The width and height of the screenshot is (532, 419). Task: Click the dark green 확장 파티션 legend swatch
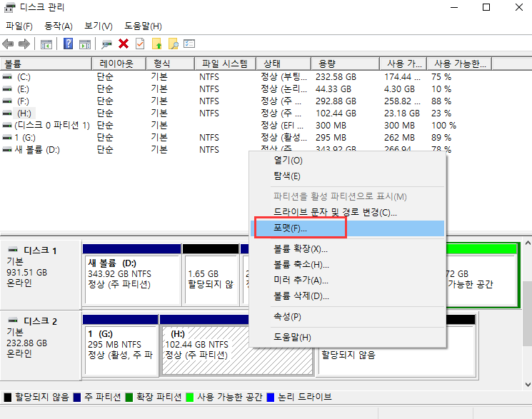coord(129,398)
